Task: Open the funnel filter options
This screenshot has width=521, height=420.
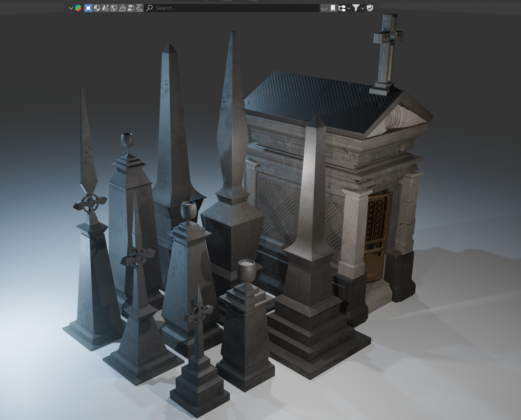Action: click(x=358, y=8)
